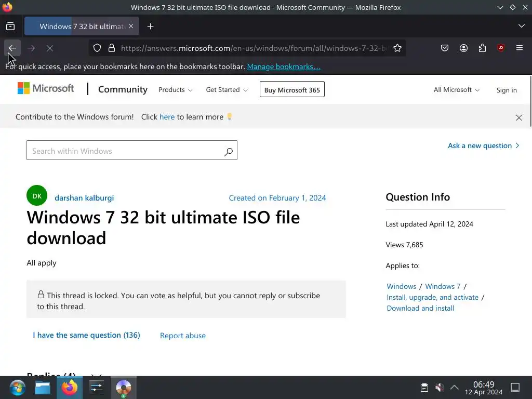Viewport: 532px width, 399px height.
Task: Open Ask a new question link
Action: pyautogui.click(x=484, y=145)
